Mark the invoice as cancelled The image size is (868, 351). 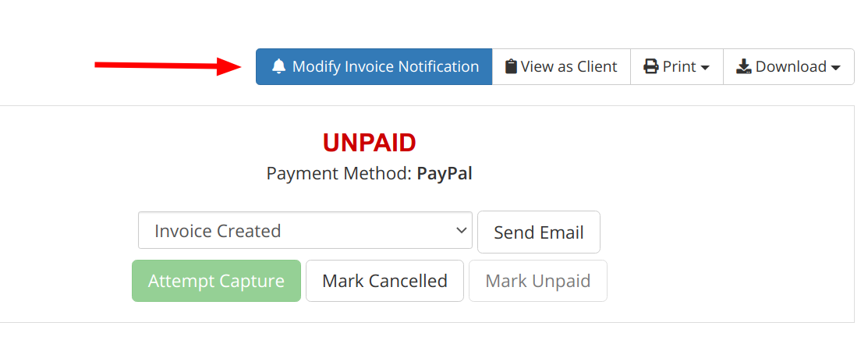384,281
